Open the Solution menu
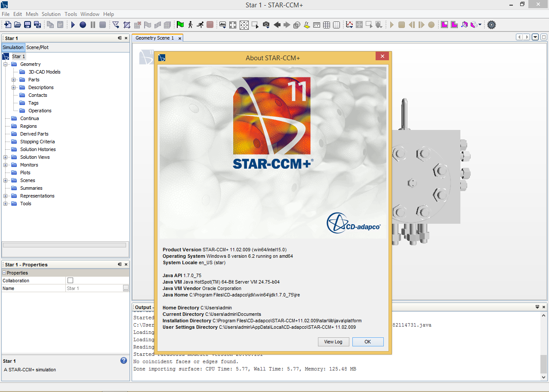 click(51, 14)
